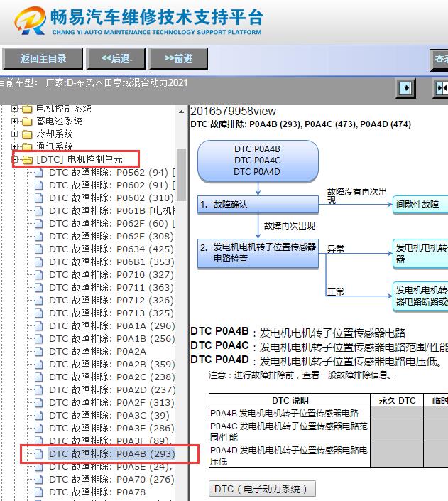Viewport: 448px width, 501px height.
Task: Click the DTC（电子动力系统）button
Action: (262, 489)
